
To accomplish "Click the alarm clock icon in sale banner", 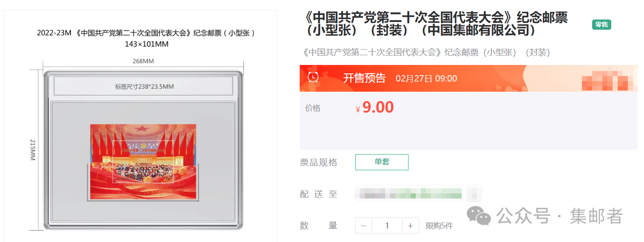I will pyautogui.click(x=313, y=77).
